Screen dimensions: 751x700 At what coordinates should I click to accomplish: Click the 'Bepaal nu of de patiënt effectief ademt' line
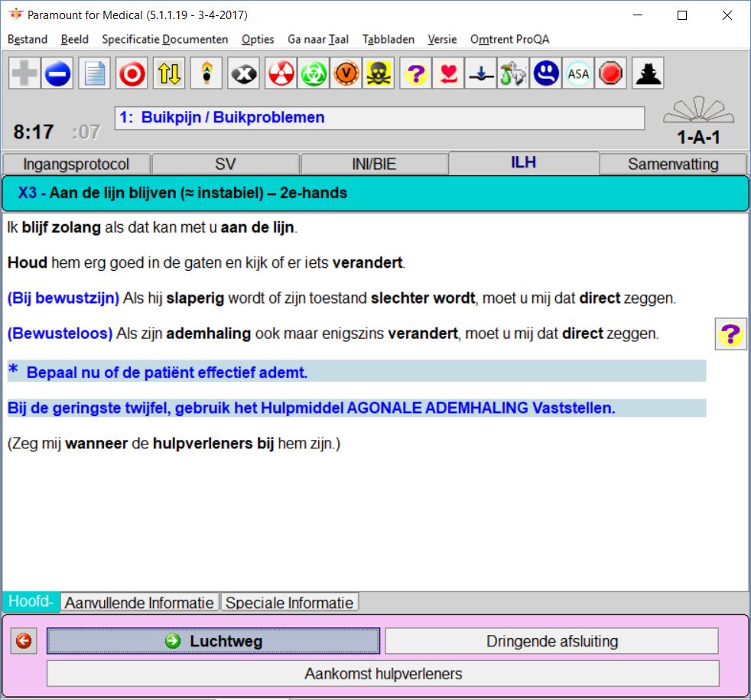[357, 372]
